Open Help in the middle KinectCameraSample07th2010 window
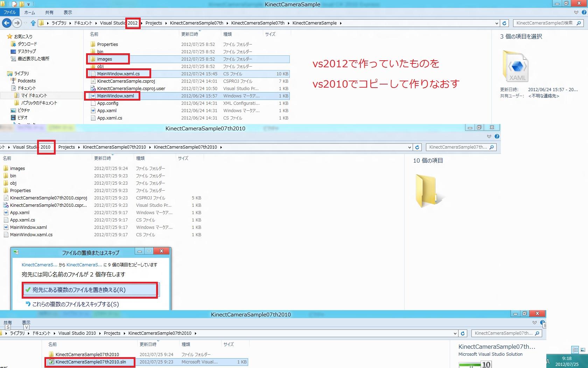The width and height of the screenshot is (588, 368). tap(497, 136)
